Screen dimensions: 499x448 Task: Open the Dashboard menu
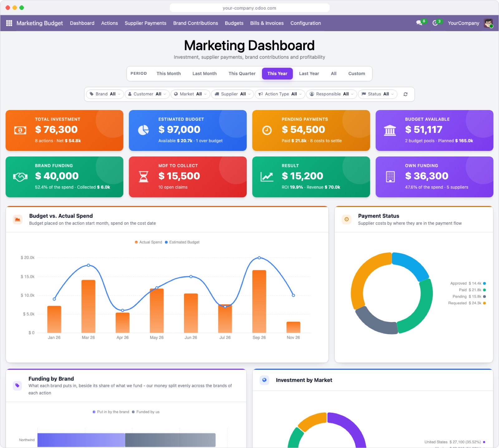coord(82,23)
